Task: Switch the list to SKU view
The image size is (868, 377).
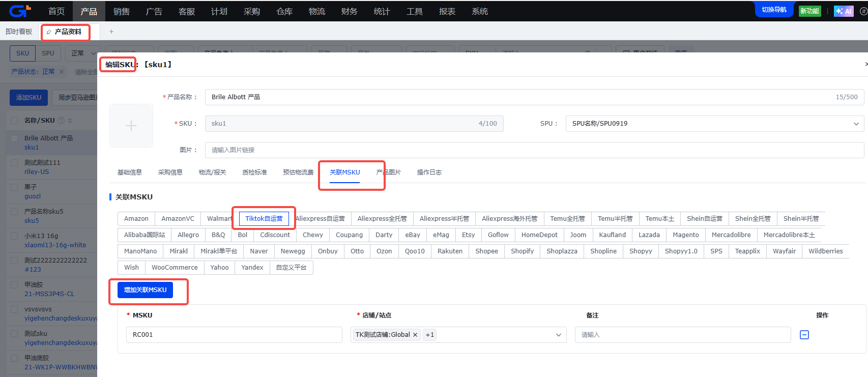Action: coord(23,53)
